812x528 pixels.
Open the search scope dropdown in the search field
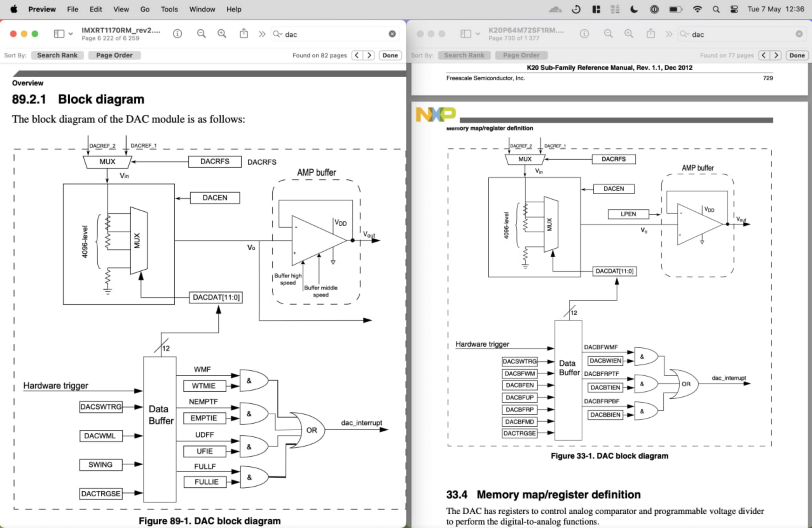(x=279, y=34)
